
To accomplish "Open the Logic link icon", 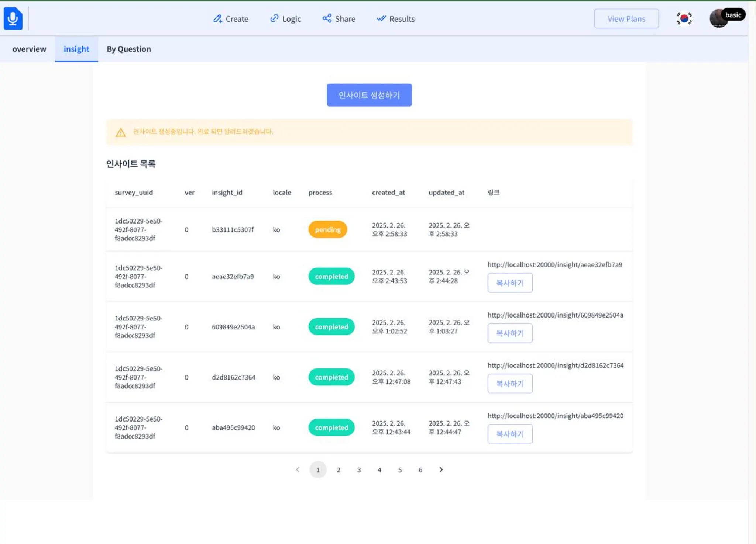I will [x=274, y=18].
